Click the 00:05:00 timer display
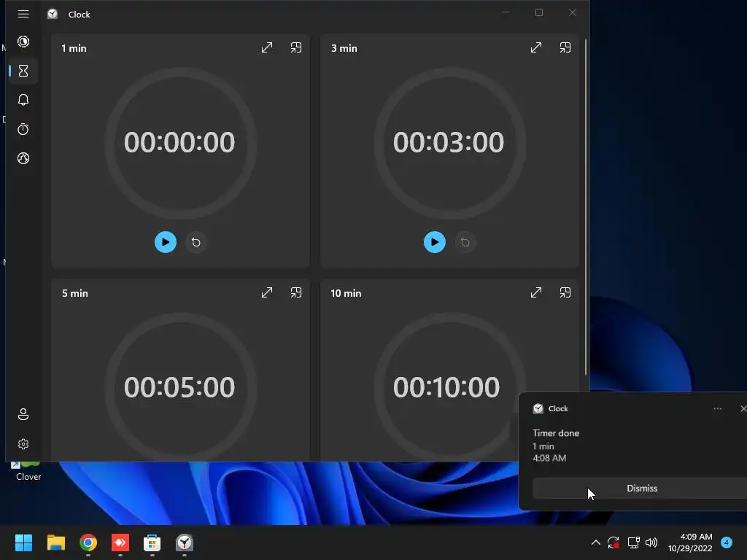The width and height of the screenshot is (747, 560). (179, 387)
